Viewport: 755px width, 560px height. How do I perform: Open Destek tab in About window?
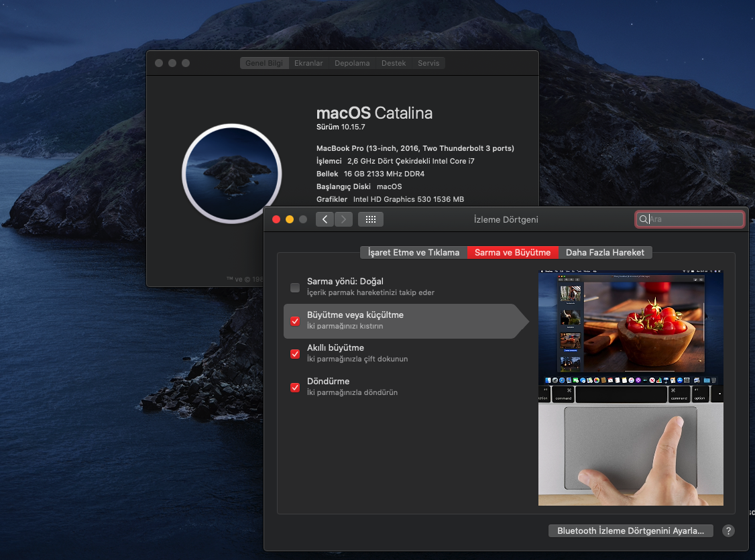(394, 63)
